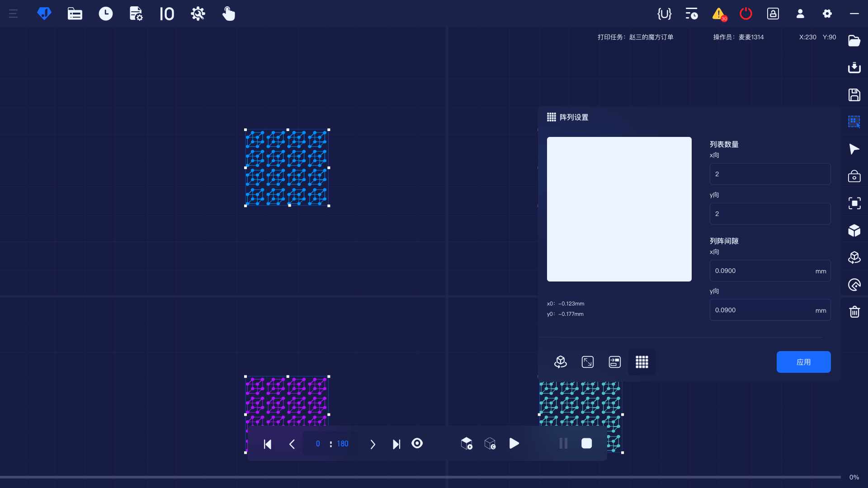This screenshot has width=868, height=488.
Task: Select the arrow pointer tool
Action: (x=854, y=149)
